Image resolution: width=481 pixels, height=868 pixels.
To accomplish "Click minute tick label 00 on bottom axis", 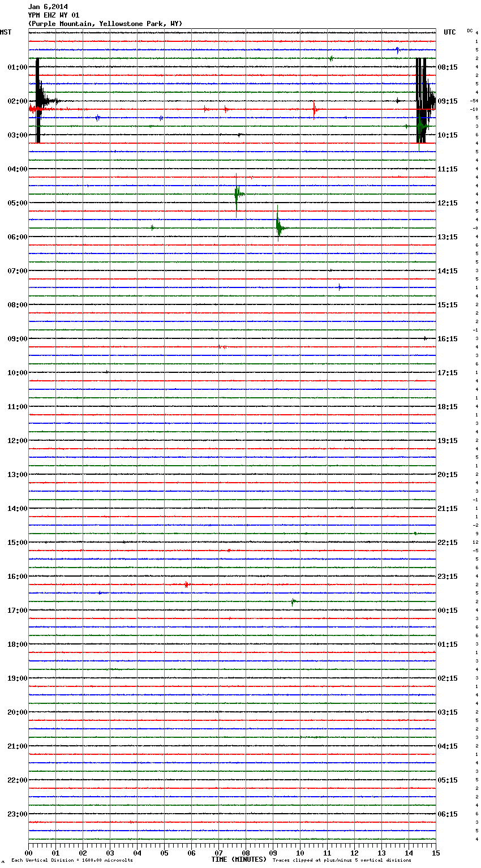I will pos(28,853).
